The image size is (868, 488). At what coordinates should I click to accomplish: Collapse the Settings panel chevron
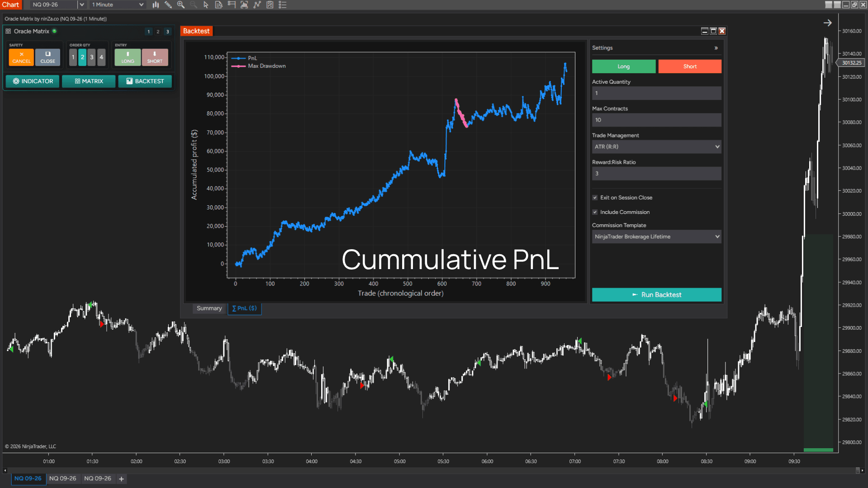(716, 48)
